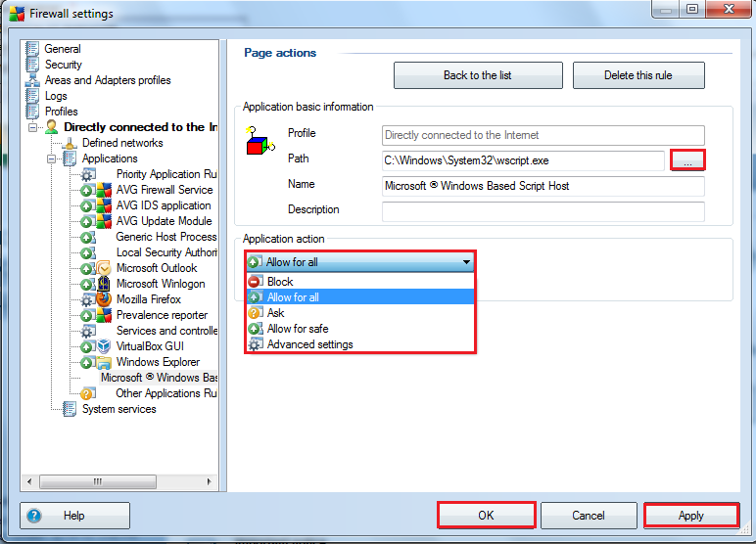Confirm settings with the OK button

pyautogui.click(x=486, y=515)
